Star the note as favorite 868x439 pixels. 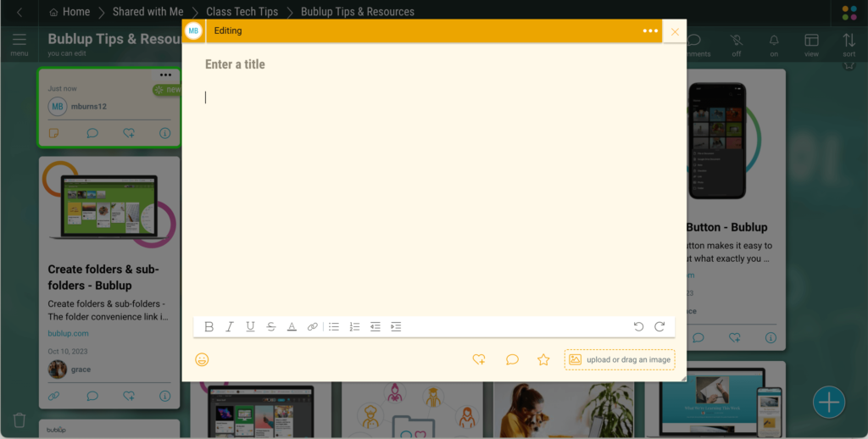(543, 359)
